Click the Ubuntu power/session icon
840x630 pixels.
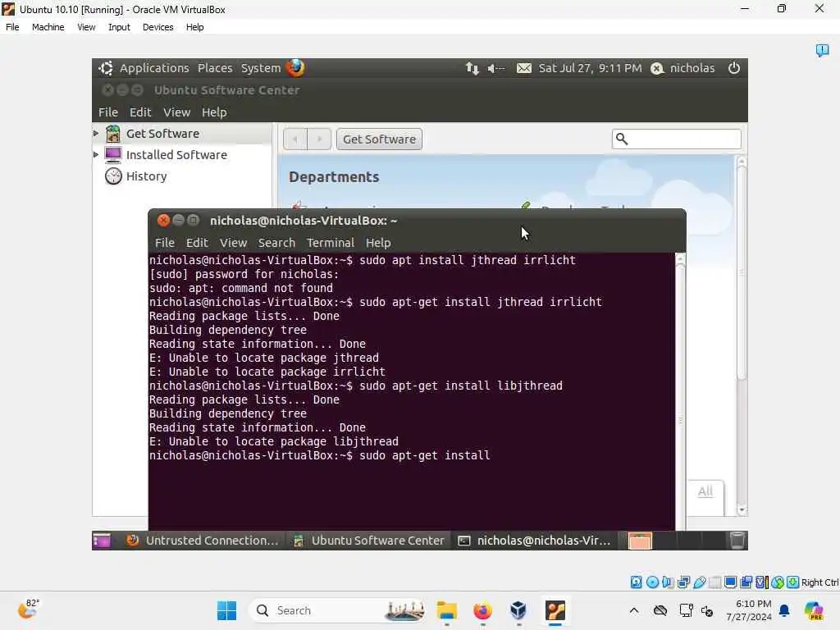(x=734, y=68)
